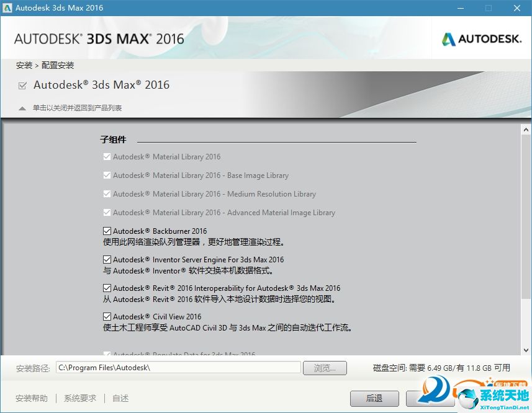Click the Autodesk logo in header
The height and width of the screenshot is (413, 532).
coord(482,39)
